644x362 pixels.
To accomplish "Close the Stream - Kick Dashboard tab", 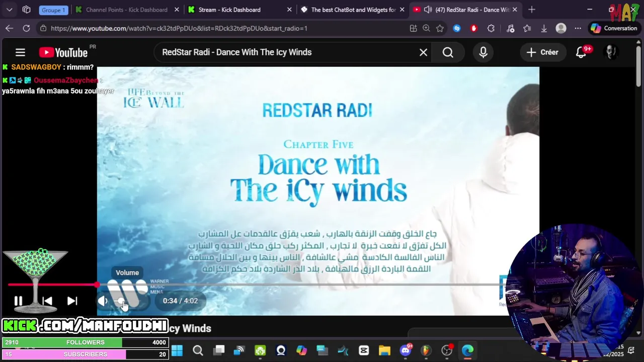I will point(289,10).
